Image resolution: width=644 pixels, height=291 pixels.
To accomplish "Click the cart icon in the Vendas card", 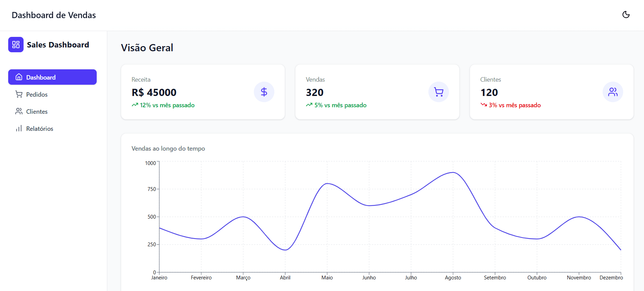I will tap(439, 92).
